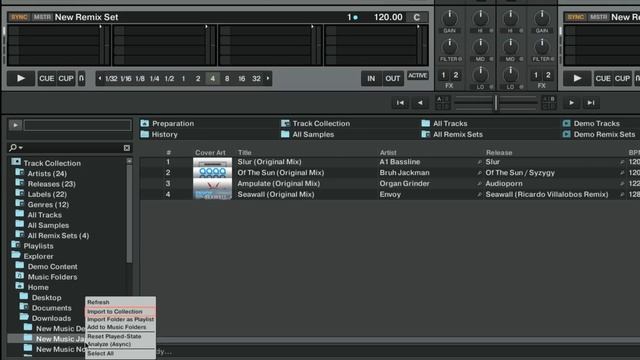Sort the track list by Title column
Screen dimensions: 640x360
click(x=244, y=152)
